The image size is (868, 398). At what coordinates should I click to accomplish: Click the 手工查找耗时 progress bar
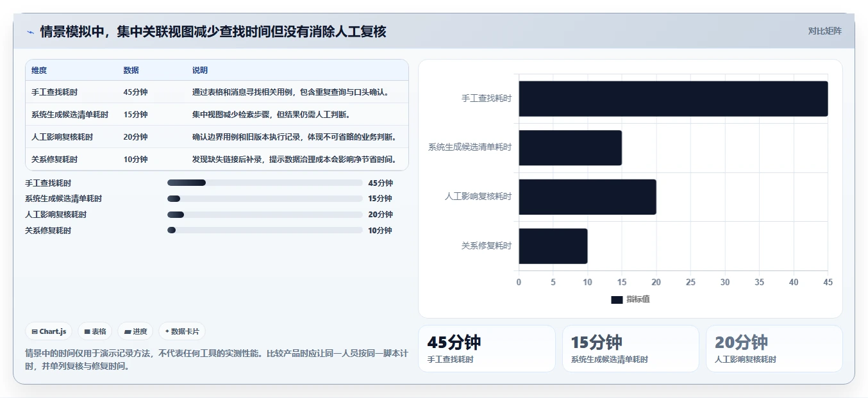(265, 183)
